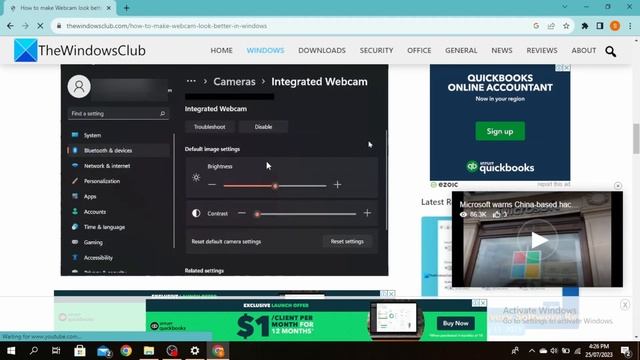Viewport: 640px width, 360px height.
Task: Open Settings gear in taskbar
Action: 195,351
